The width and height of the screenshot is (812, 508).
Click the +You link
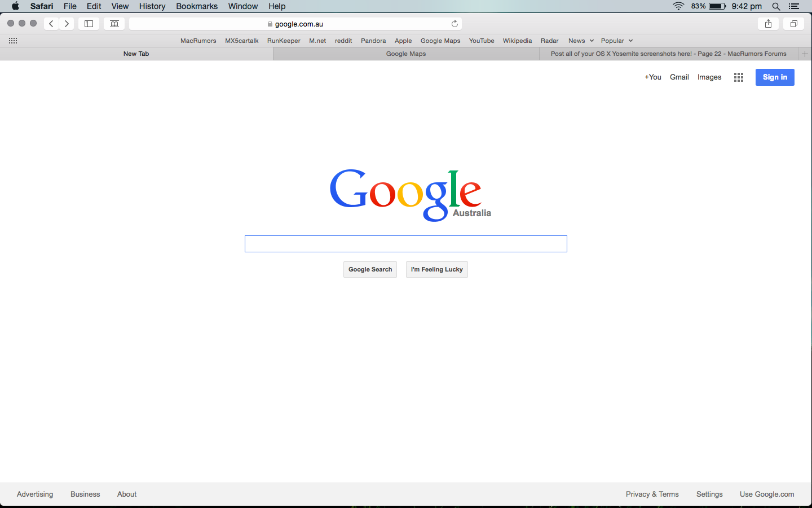pyautogui.click(x=653, y=77)
